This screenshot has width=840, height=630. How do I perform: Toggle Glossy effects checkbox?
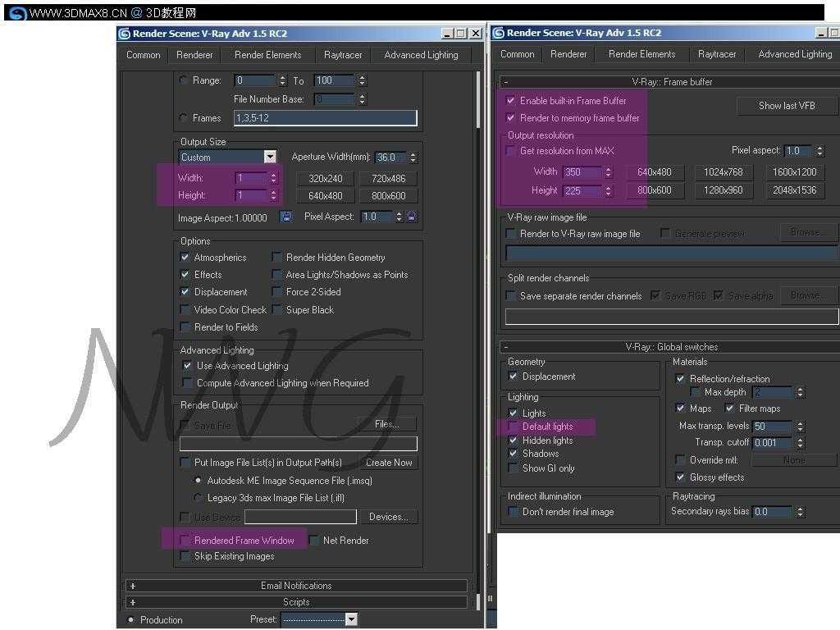(680, 477)
